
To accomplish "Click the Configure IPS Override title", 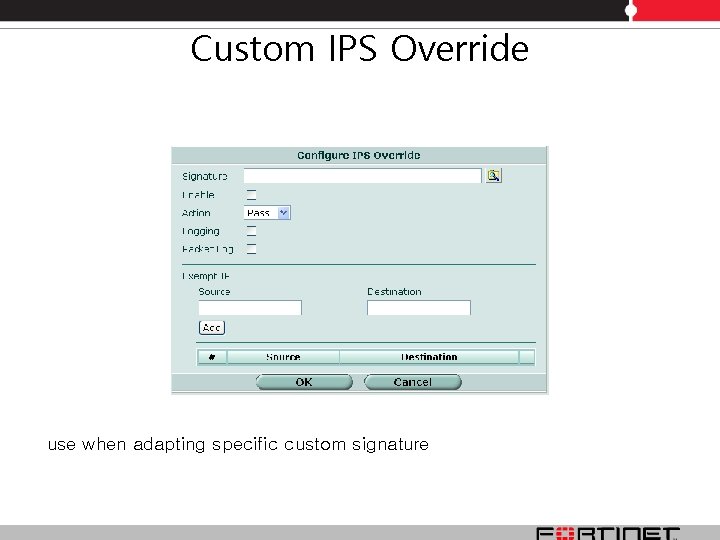I will pos(359,155).
